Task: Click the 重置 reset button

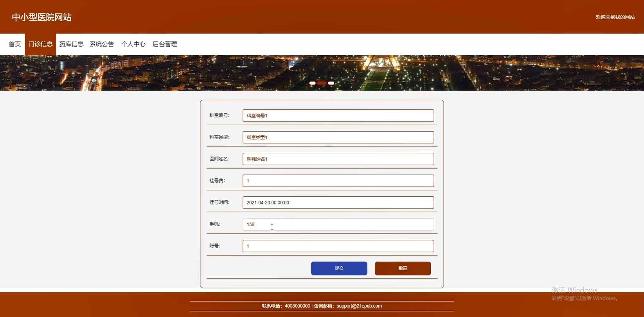Action: (x=403, y=268)
